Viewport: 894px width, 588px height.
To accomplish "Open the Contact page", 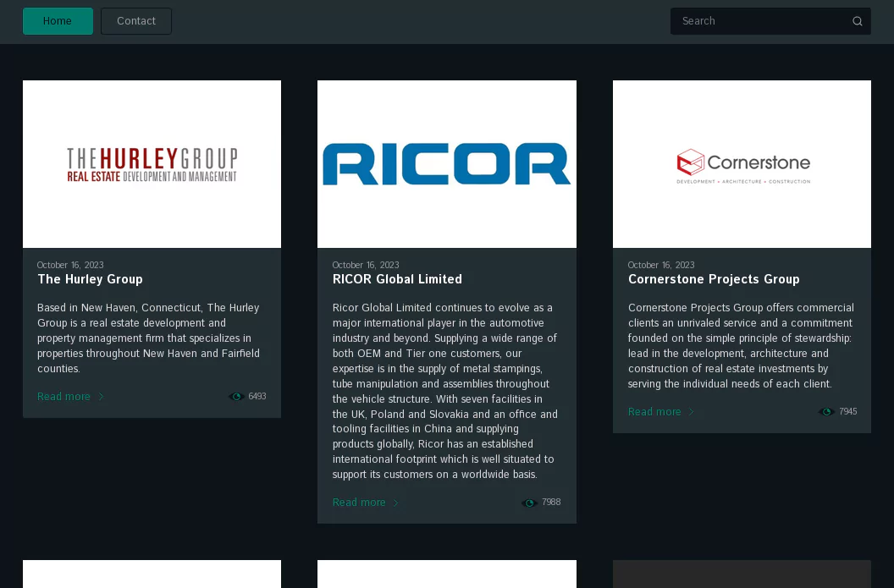I will 136,21.
